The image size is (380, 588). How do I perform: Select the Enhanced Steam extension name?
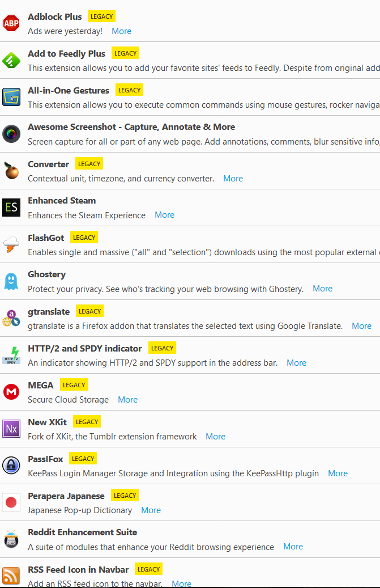click(x=62, y=201)
